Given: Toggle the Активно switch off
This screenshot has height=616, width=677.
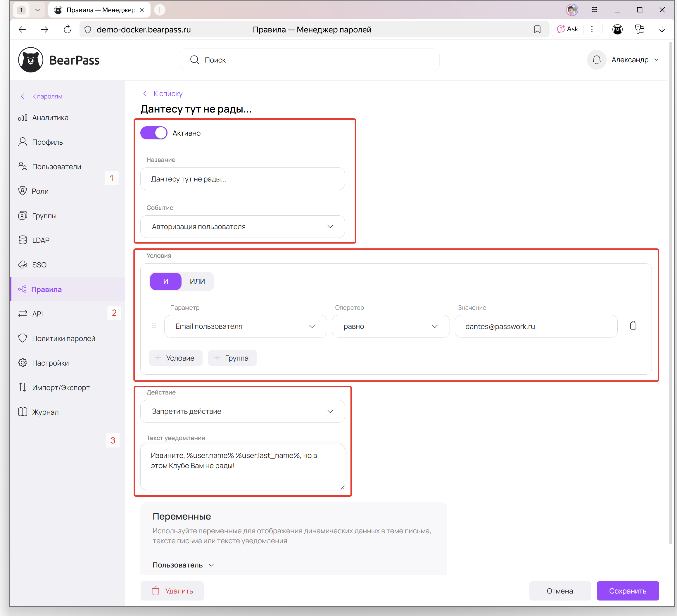Looking at the screenshot, I should [154, 133].
